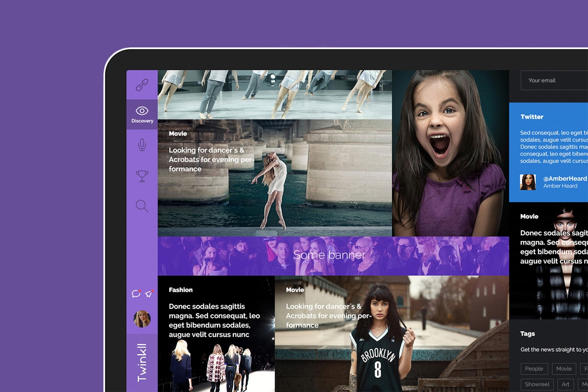Open search with magnifier icon

point(142,206)
